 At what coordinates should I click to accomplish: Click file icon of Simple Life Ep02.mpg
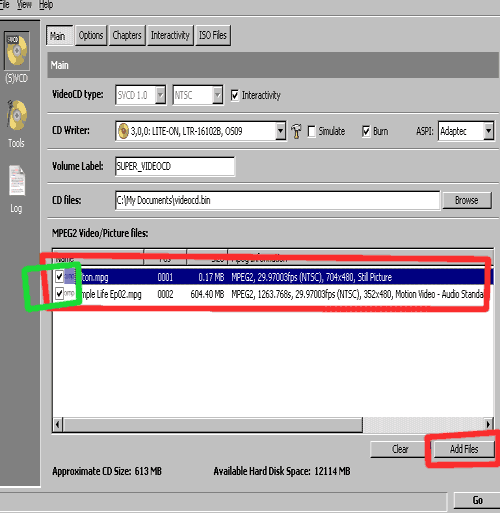[69, 294]
